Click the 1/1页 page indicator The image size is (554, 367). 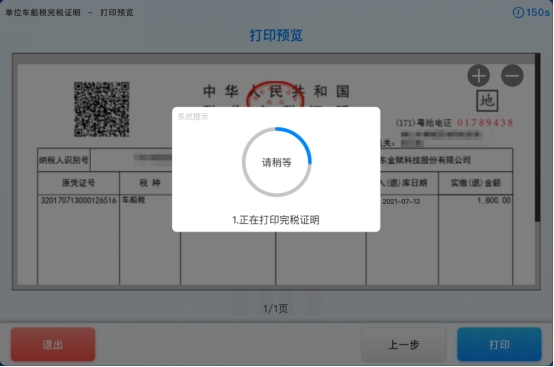tap(276, 309)
